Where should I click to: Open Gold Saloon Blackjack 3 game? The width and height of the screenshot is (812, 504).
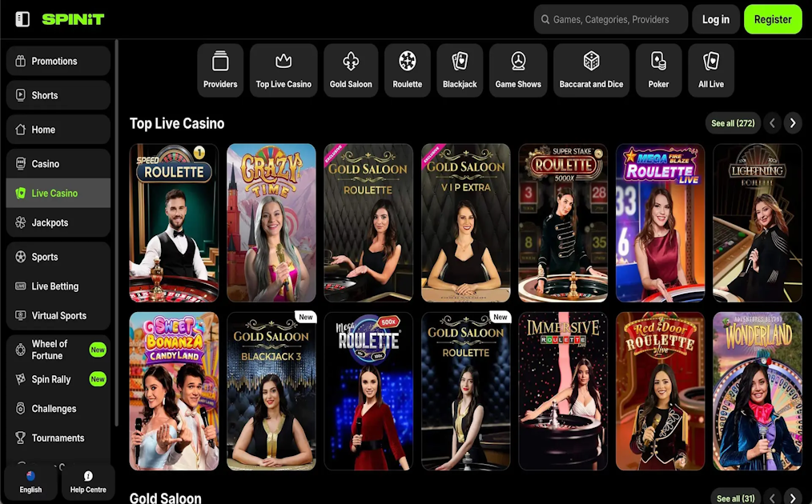pyautogui.click(x=271, y=391)
